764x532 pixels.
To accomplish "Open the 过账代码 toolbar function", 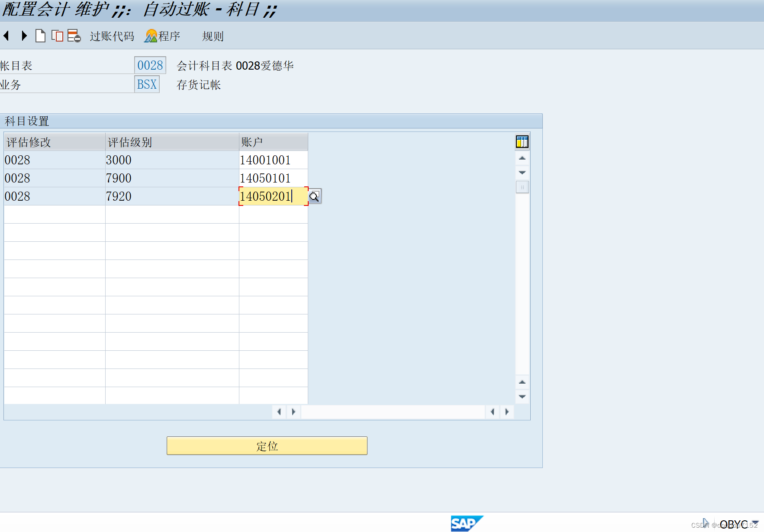I will (112, 36).
